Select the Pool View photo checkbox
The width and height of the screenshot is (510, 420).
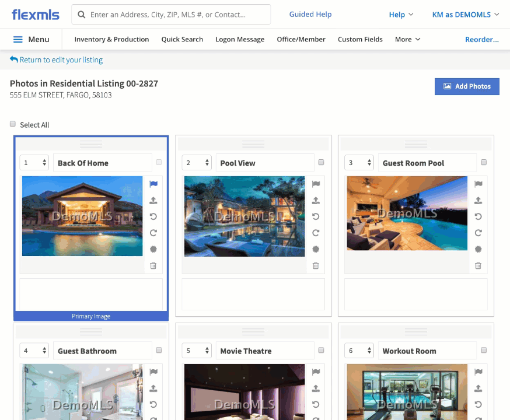[321, 162]
